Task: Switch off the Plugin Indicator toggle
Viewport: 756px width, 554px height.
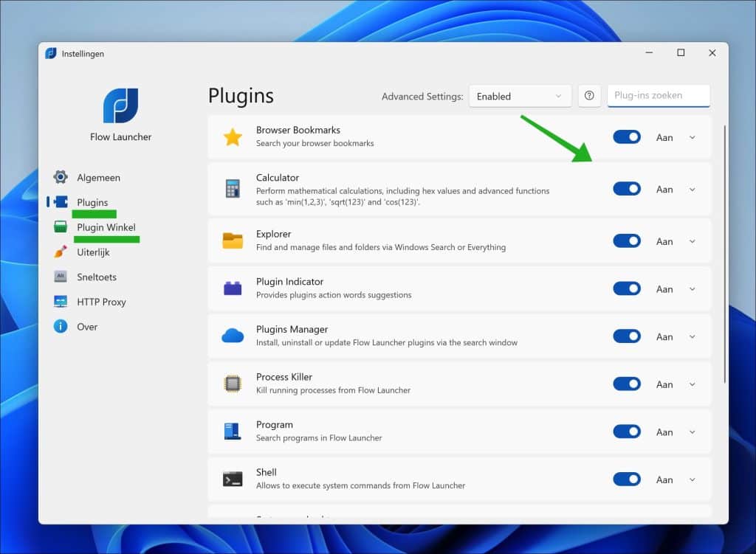Action: 627,288
